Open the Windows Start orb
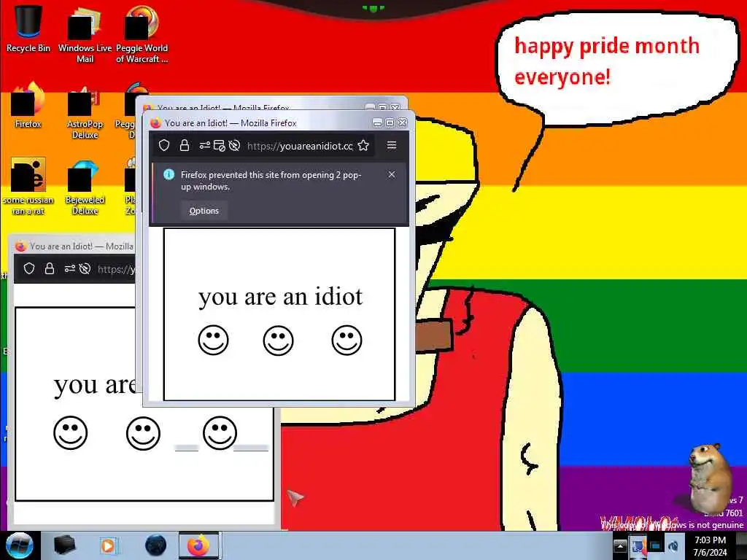The image size is (747, 560). [x=19, y=545]
